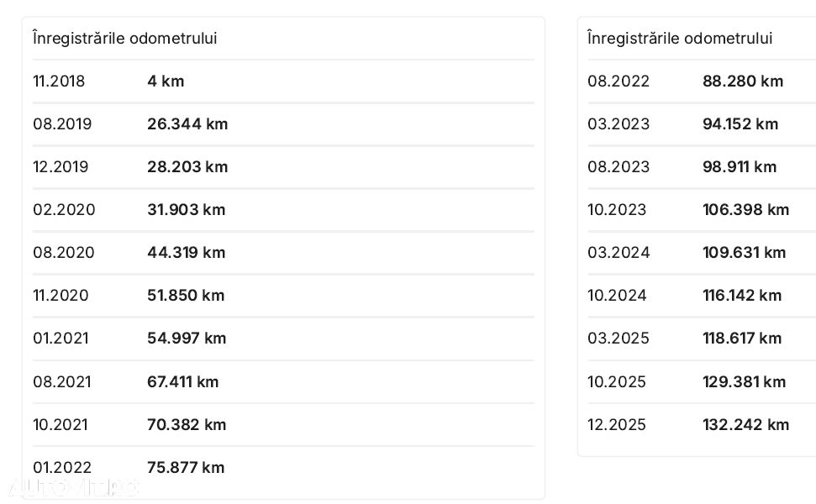This screenshot has height=504, width=816.
Task: Select the 10.2024 record date
Action: pos(617,296)
